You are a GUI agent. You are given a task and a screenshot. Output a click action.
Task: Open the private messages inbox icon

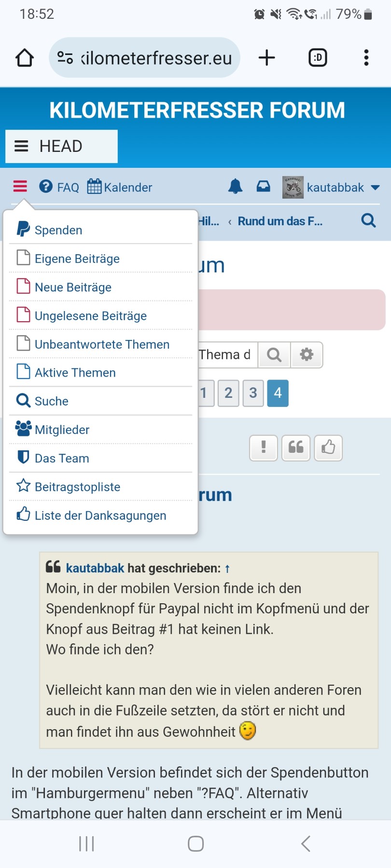click(x=263, y=187)
